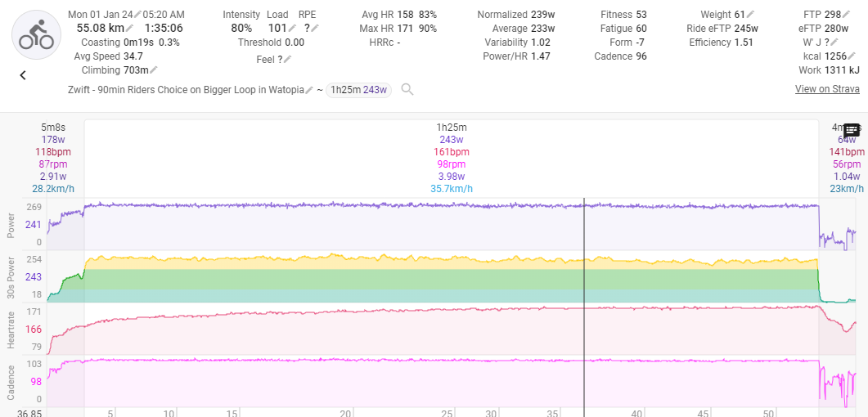The width and height of the screenshot is (868, 417).
Task: Open View on Strava link
Action: point(827,88)
